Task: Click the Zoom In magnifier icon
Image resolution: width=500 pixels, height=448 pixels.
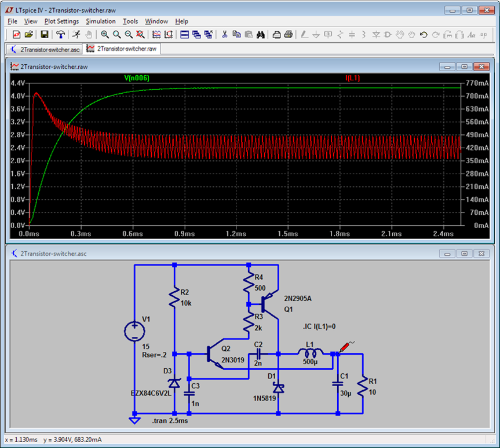Action: [105, 35]
